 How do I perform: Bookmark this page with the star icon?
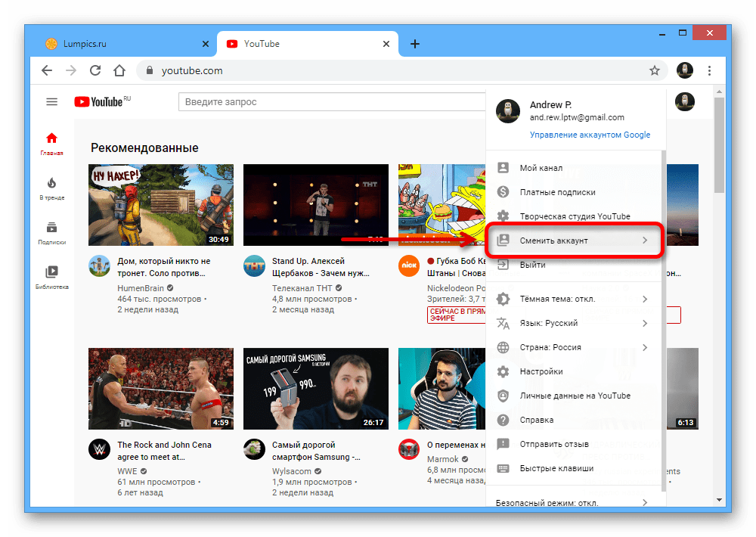tap(655, 70)
